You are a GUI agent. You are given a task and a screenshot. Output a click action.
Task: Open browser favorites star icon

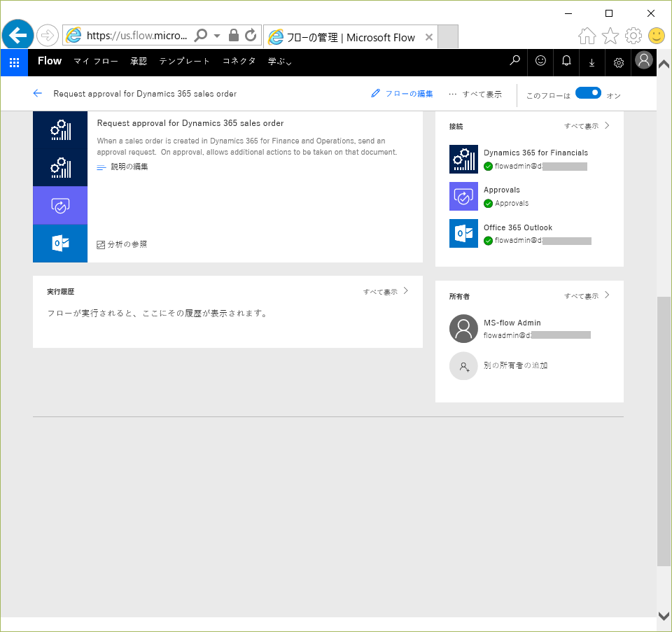pyautogui.click(x=610, y=36)
